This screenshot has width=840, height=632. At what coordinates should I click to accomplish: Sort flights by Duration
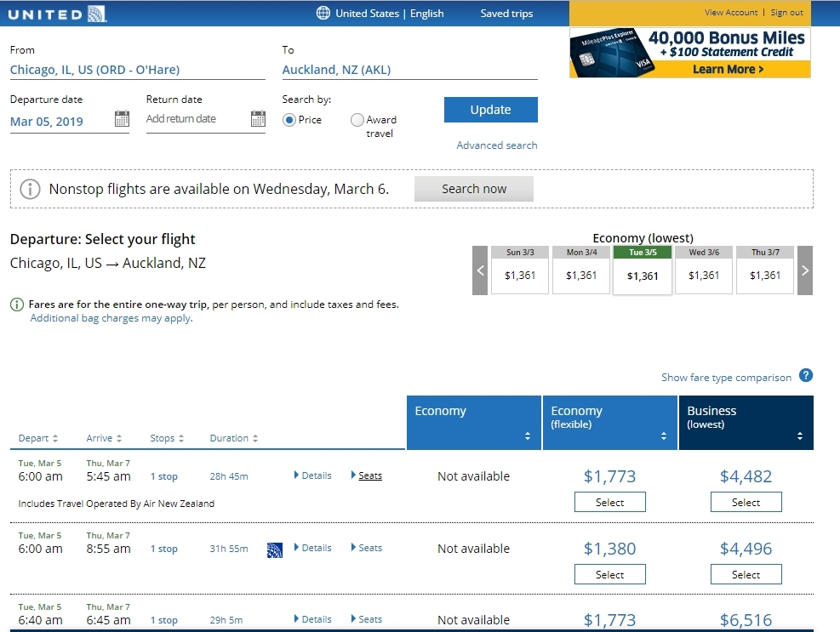[234, 438]
